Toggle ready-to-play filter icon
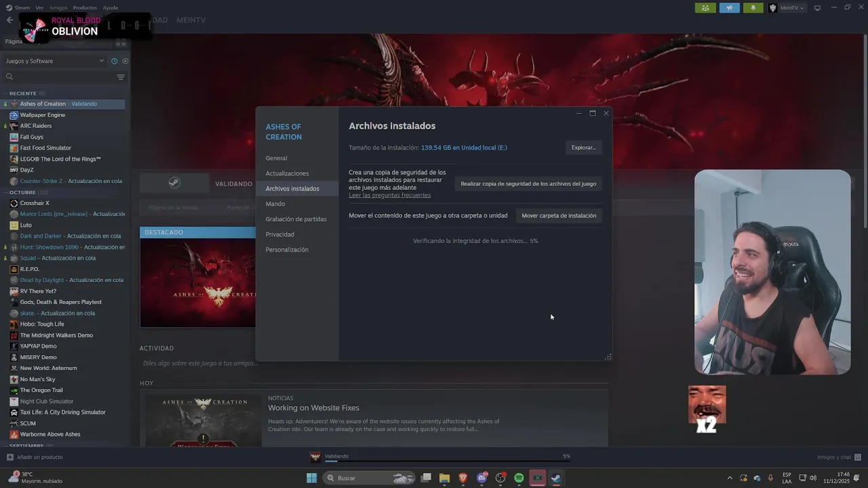This screenshot has height=488, width=868. pyautogui.click(x=125, y=61)
